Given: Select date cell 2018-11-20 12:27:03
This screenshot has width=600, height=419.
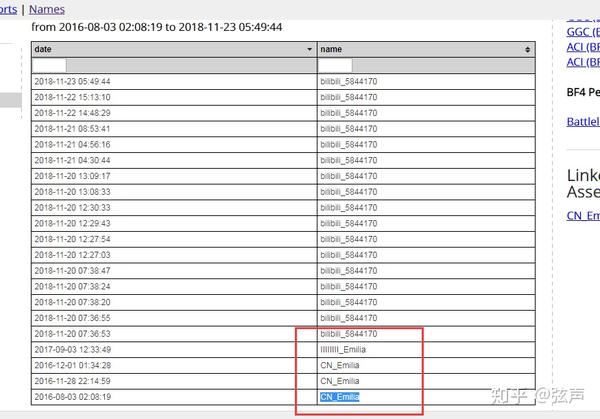Looking at the screenshot, I should (x=174, y=255).
